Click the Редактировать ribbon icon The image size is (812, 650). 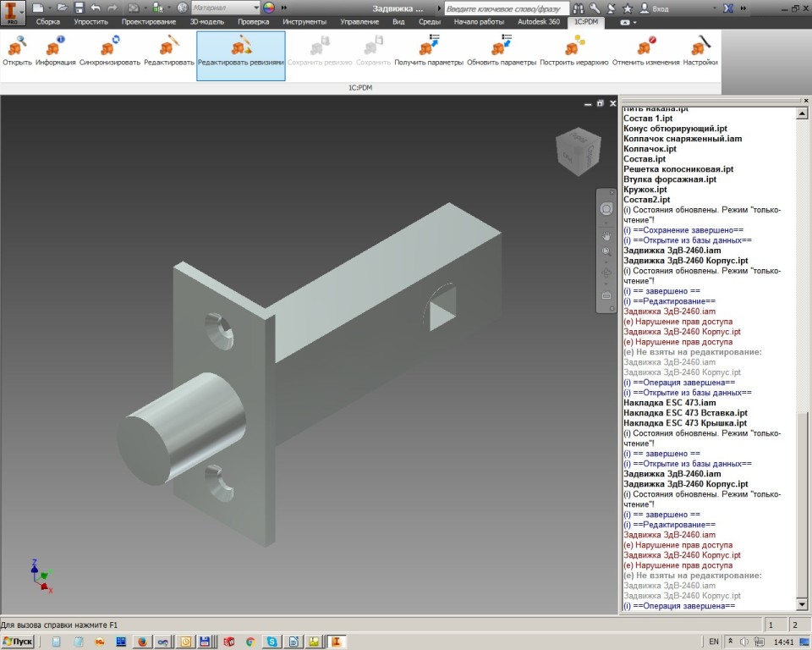(x=167, y=49)
